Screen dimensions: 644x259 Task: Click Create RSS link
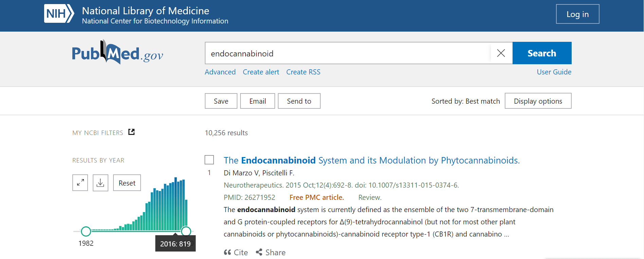(303, 72)
